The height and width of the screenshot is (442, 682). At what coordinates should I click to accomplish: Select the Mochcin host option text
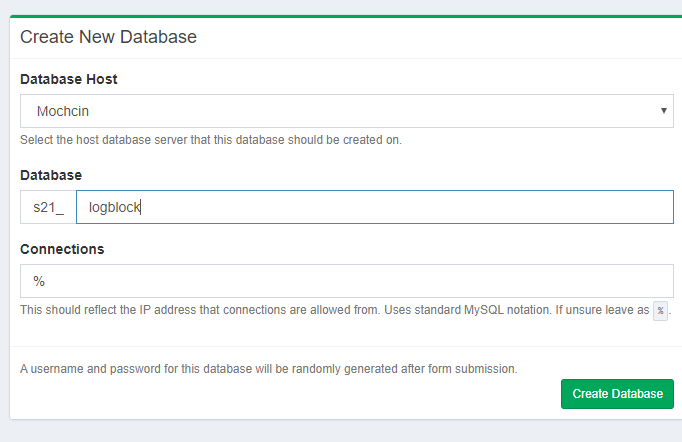pos(64,111)
